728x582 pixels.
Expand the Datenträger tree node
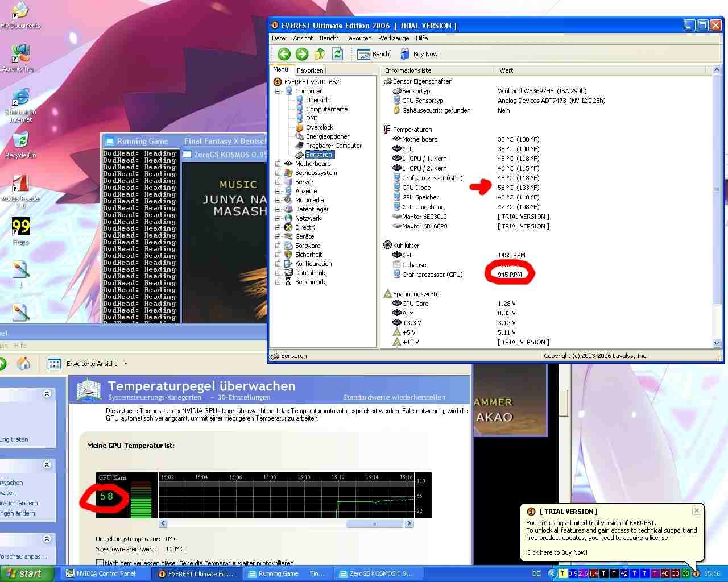[x=278, y=209]
